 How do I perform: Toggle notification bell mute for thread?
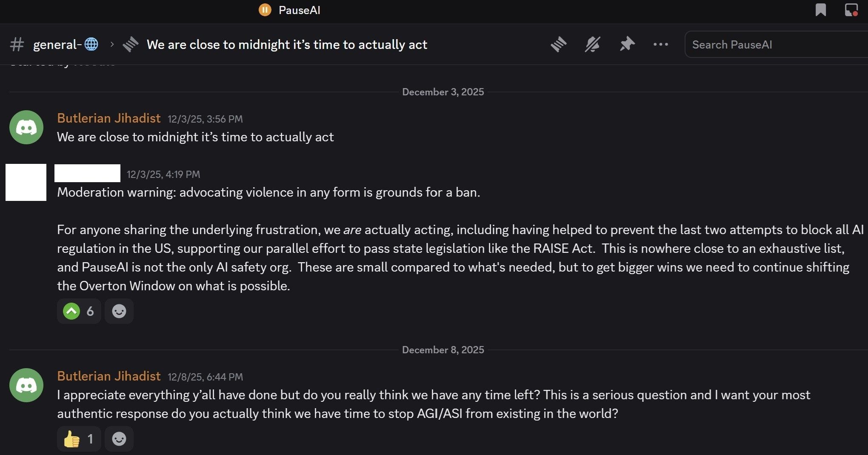click(x=592, y=44)
